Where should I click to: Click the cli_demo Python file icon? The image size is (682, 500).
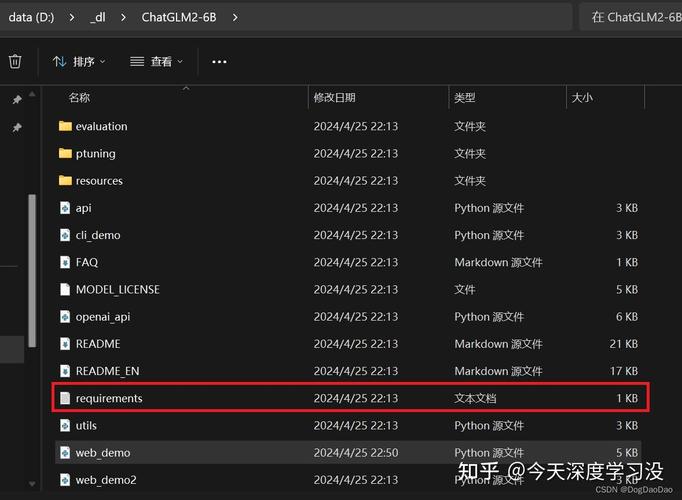click(x=65, y=235)
